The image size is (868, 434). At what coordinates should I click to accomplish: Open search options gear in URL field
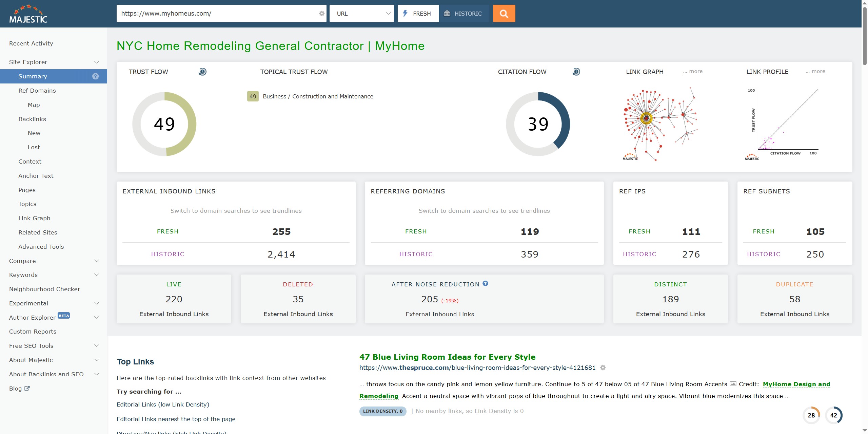click(x=321, y=14)
